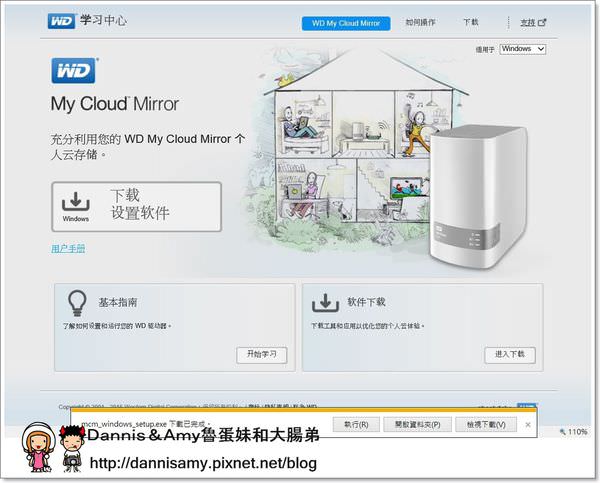Image resolution: width=600 pixels, height=483 pixels.
Task: Click the WD logo in the header
Action: 61,21
